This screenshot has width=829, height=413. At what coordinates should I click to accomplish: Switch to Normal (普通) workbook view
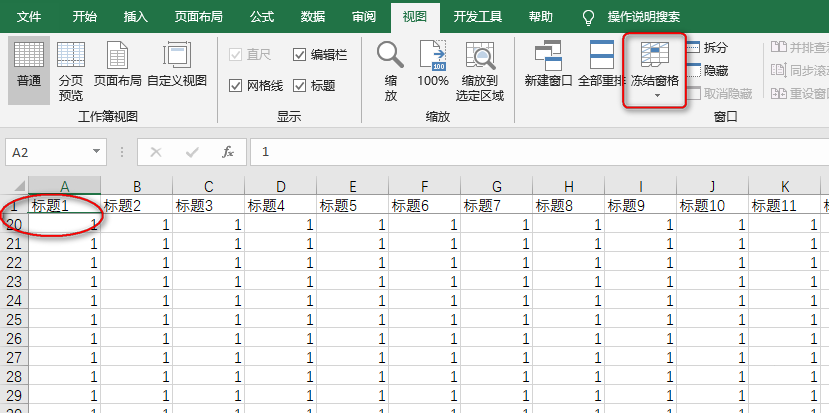pyautogui.click(x=29, y=69)
